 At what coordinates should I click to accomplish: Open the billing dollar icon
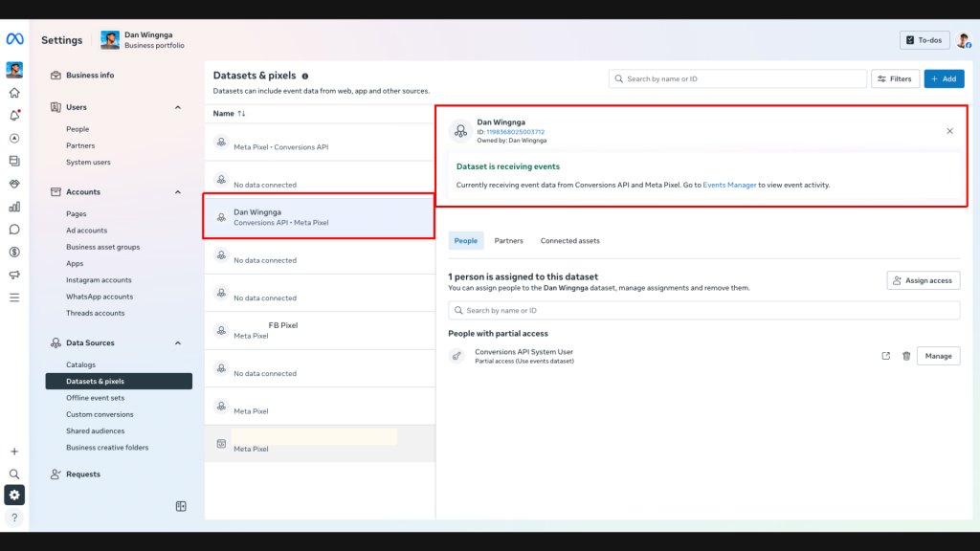pyautogui.click(x=14, y=253)
